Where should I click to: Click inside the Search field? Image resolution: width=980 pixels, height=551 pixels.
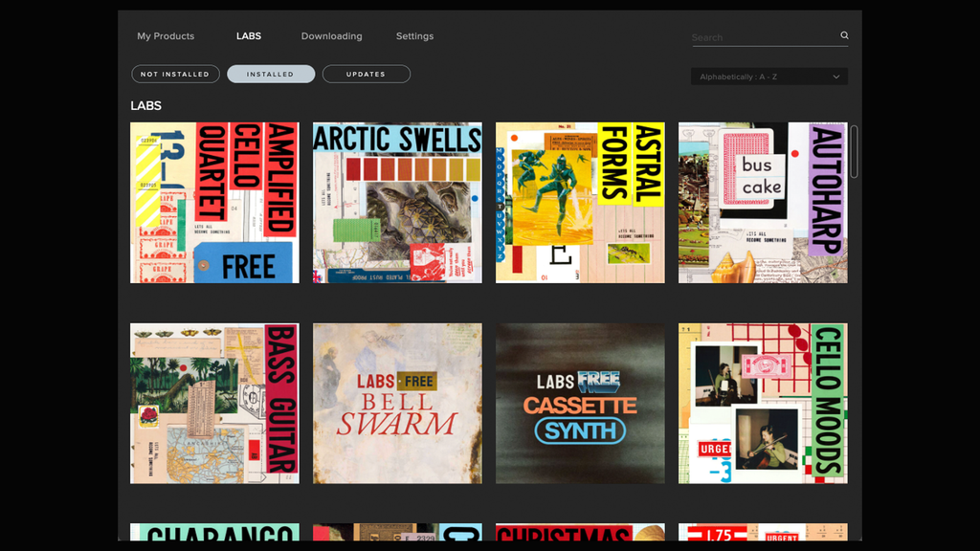[x=756, y=36]
